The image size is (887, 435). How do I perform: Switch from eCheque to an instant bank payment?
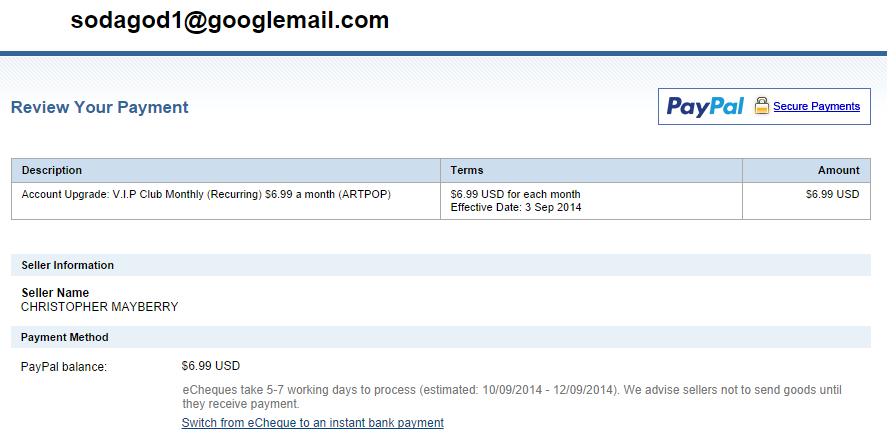pos(312,423)
